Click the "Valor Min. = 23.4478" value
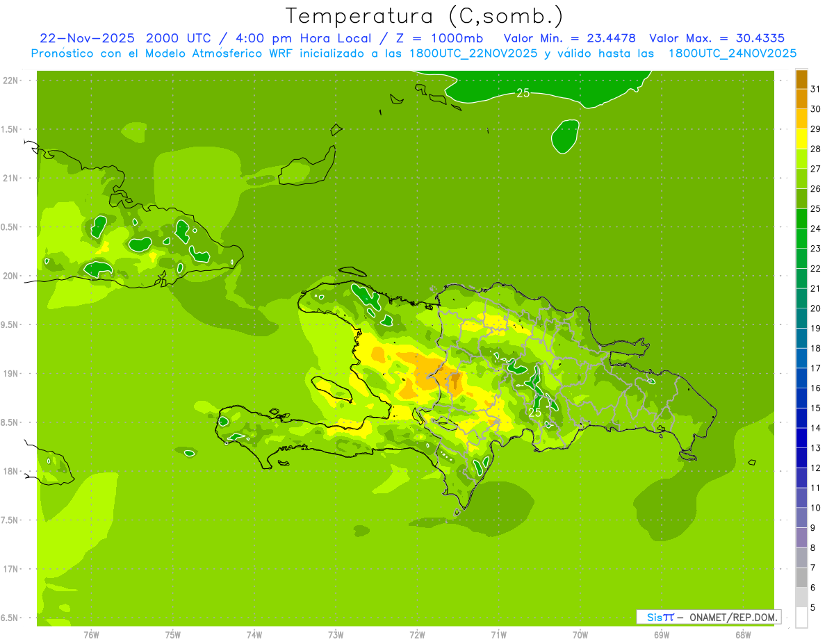834x644 pixels. 569,38
